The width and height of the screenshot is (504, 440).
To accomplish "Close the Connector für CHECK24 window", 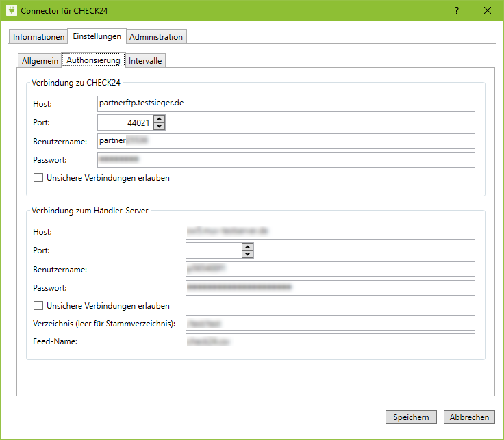I will 488,11.
